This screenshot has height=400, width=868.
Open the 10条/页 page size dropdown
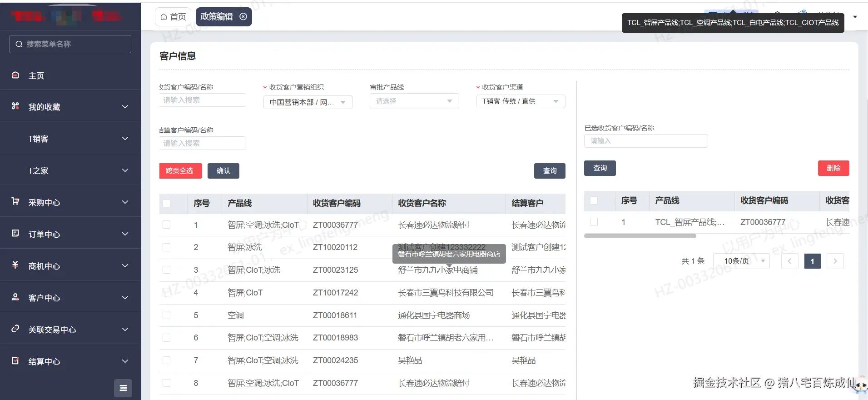coord(741,261)
